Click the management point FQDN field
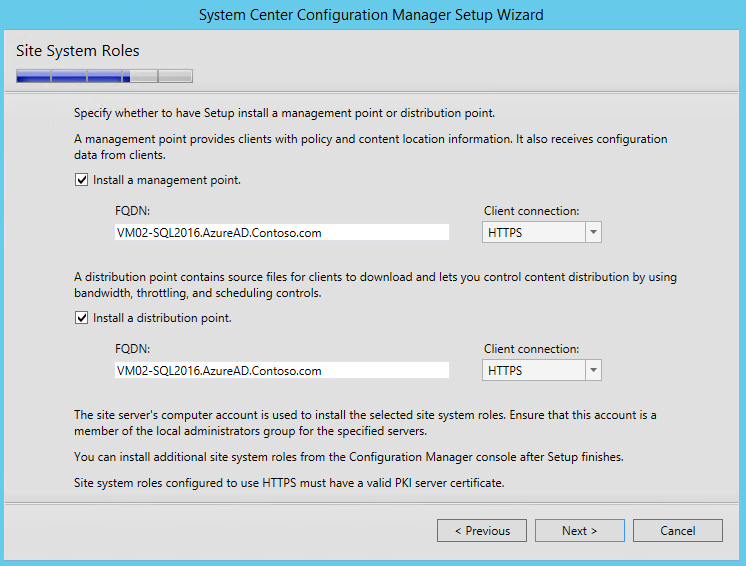This screenshot has width=746, height=566. [x=282, y=233]
